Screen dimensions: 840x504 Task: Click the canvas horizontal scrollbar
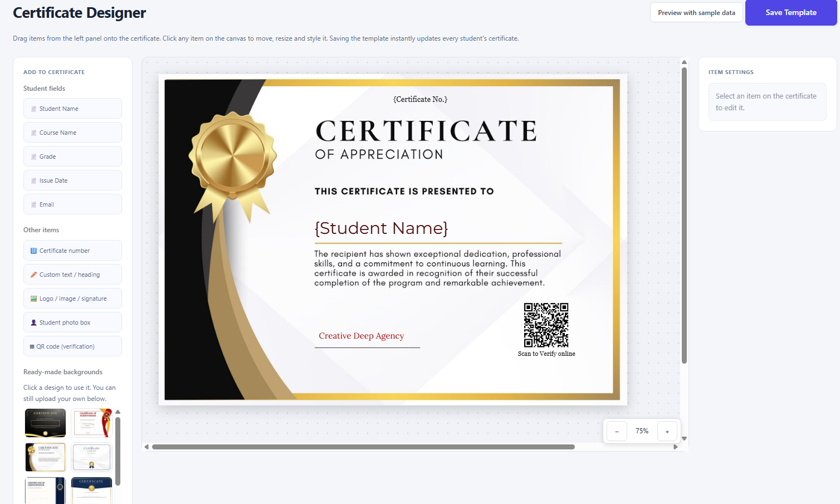point(363,447)
